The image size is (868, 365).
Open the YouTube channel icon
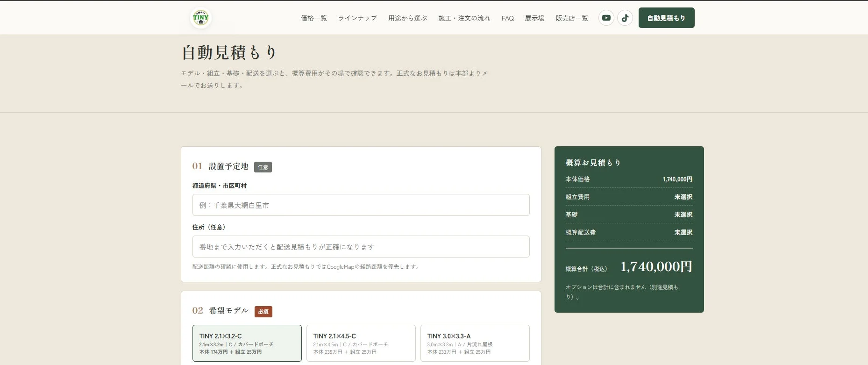click(606, 18)
